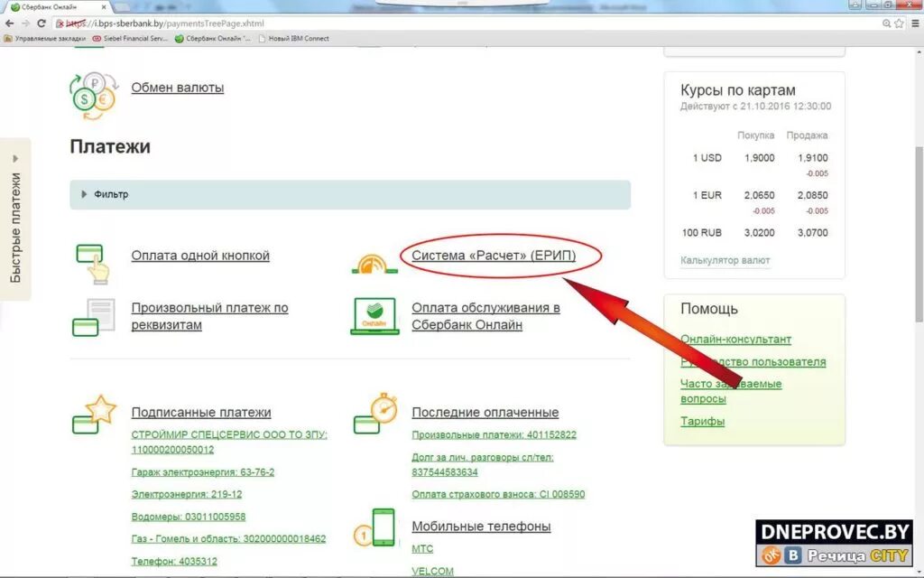Select Водомеры: 03011005958 payment
Viewport: 924px width, 578px height.
click(x=188, y=517)
